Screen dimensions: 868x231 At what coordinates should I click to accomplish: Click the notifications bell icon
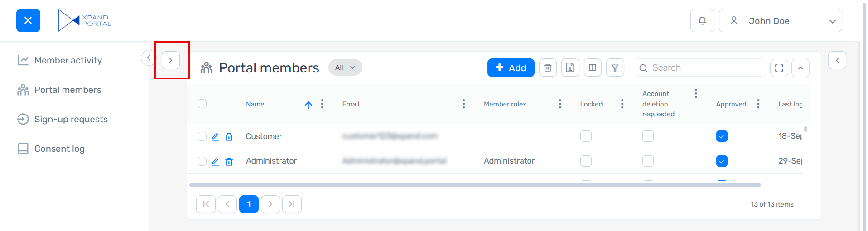click(x=702, y=21)
